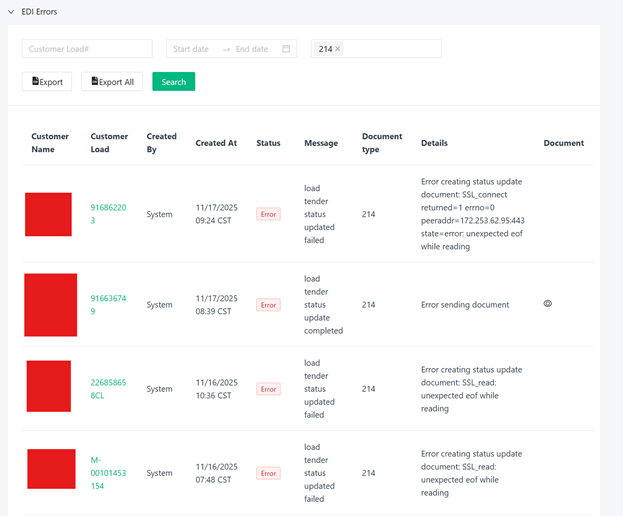Open customer load link M-00101453154
The height and width of the screenshot is (516, 623).
pyautogui.click(x=108, y=473)
